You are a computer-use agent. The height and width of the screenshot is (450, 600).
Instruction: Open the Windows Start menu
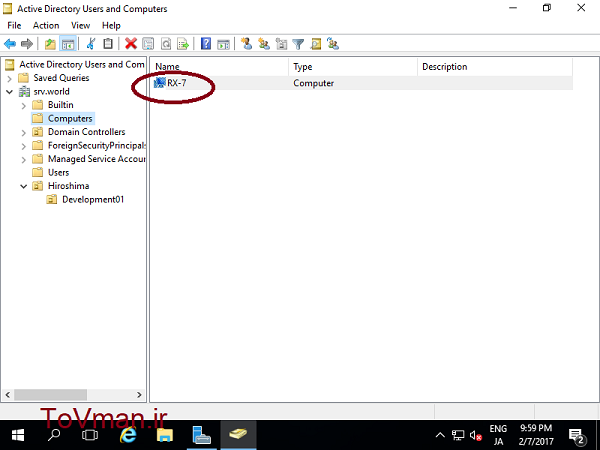(18, 435)
